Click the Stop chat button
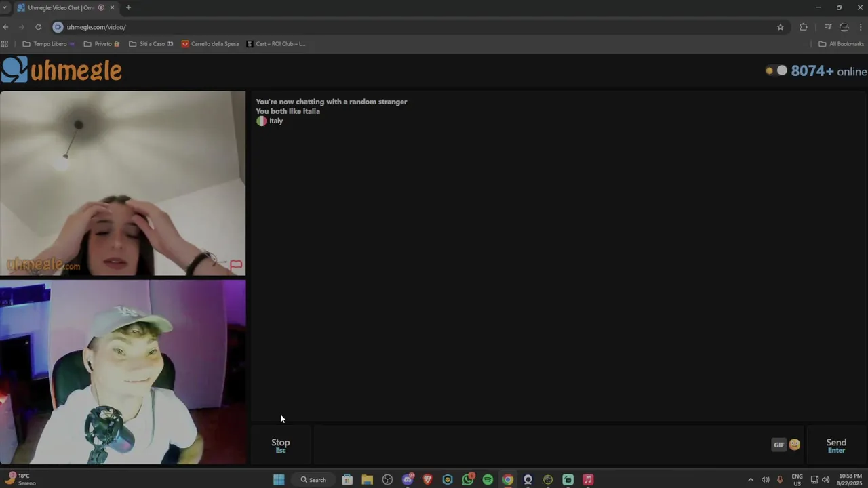868x488 pixels. coord(281,445)
